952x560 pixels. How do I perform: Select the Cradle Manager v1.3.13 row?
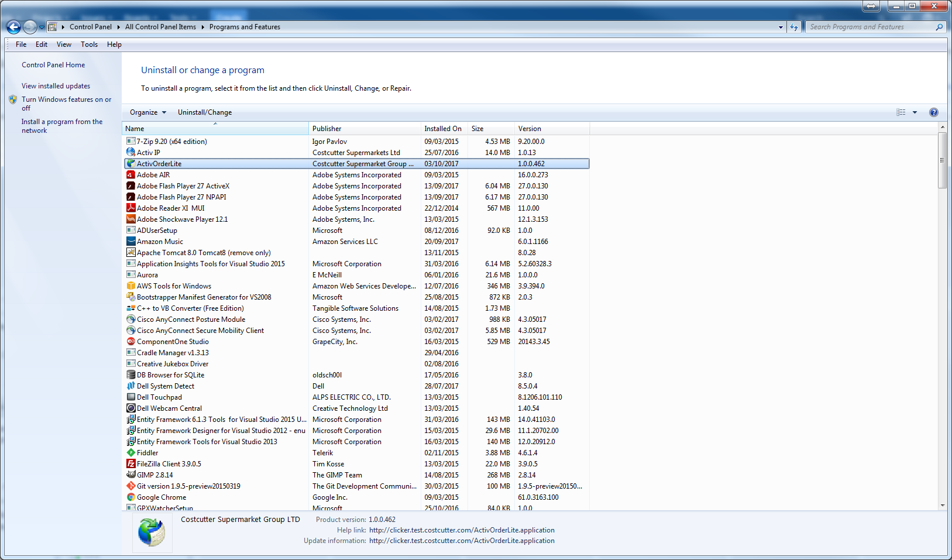pos(356,352)
